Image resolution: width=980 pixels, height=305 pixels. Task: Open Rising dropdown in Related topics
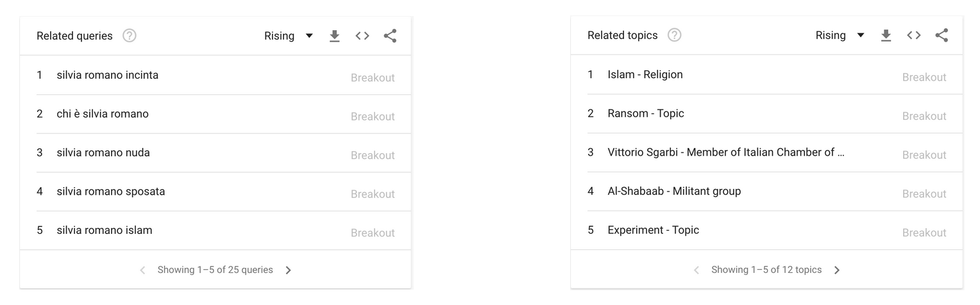(840, 35)
